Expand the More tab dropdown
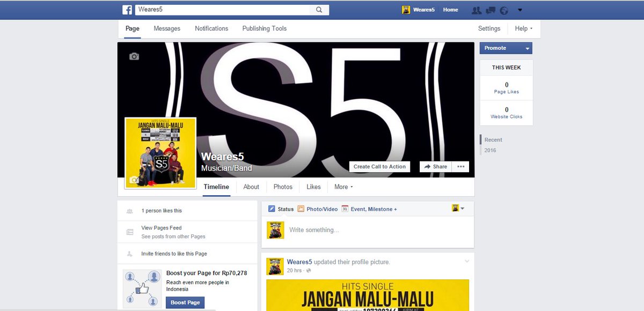Screen dimensions: 644x311 tap(344, 187)
